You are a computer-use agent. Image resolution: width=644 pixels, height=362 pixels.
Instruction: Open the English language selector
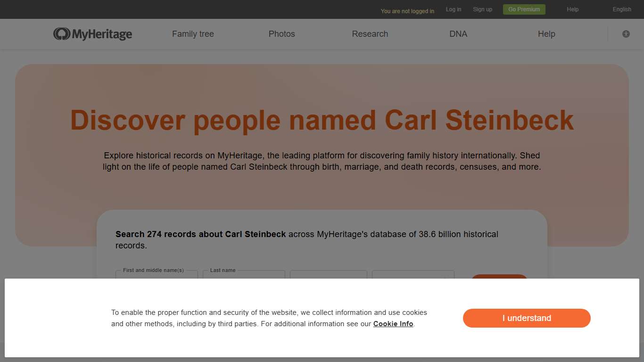tap(621, 9)
